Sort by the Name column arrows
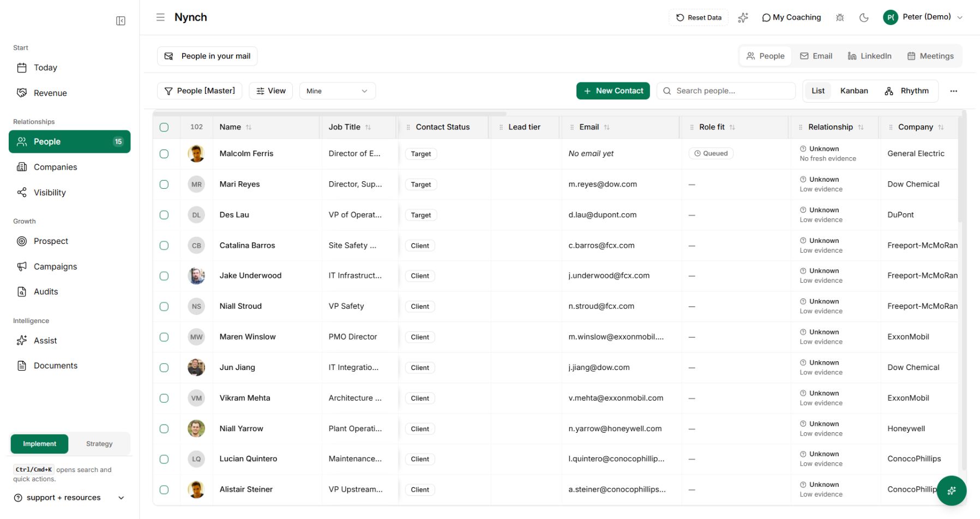The width and height of the screenshot is (980, 519). [249, 127]
